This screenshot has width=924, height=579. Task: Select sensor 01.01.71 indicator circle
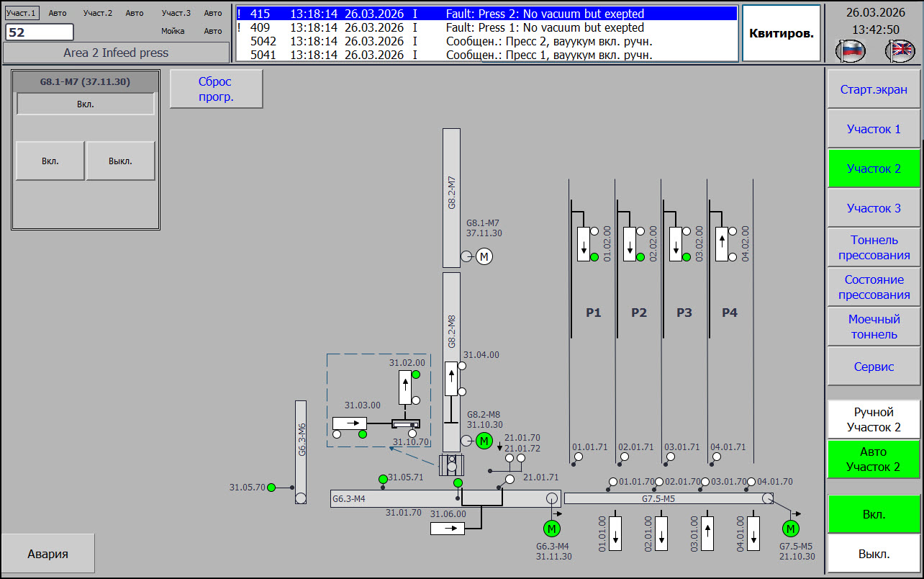coord(579,457)
